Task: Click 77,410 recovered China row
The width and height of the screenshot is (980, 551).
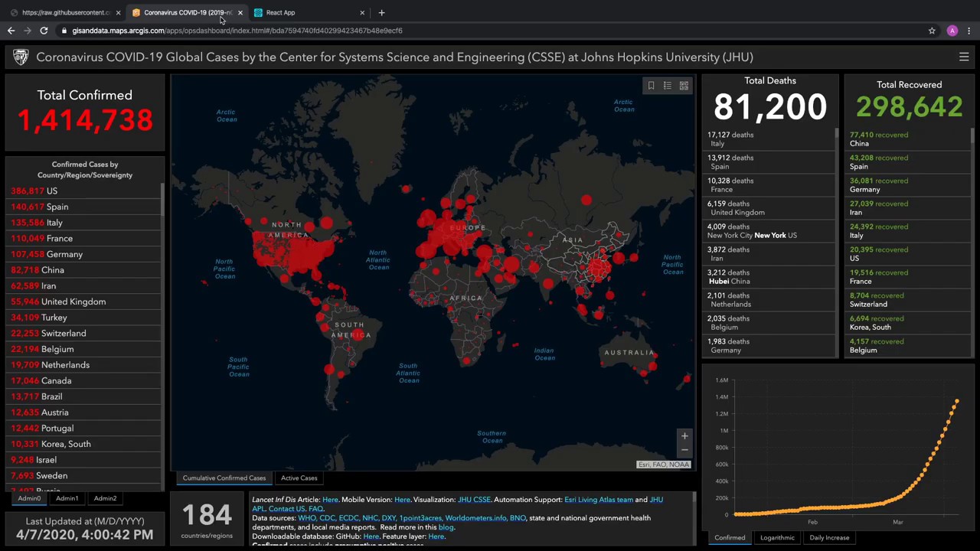Action: click(x=908, y=139)
